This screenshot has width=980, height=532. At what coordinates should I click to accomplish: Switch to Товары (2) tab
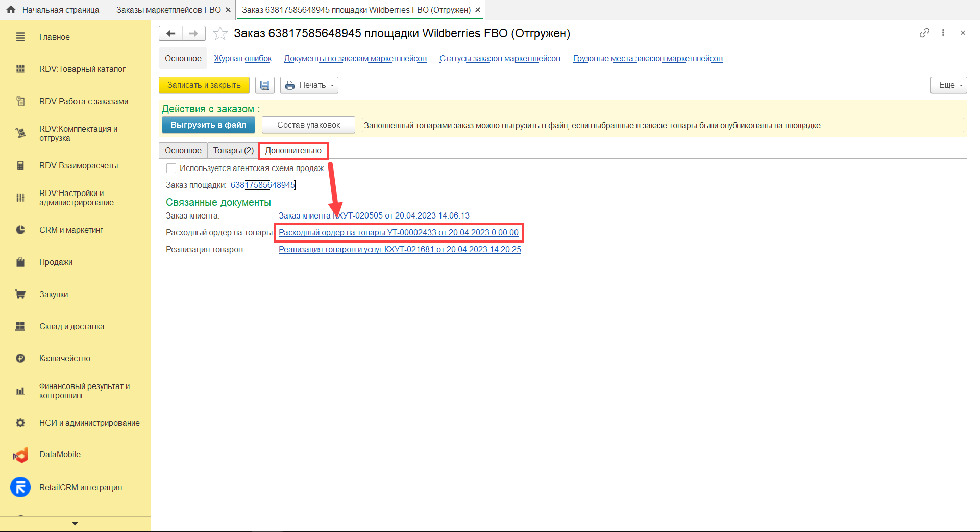(233, 151)
